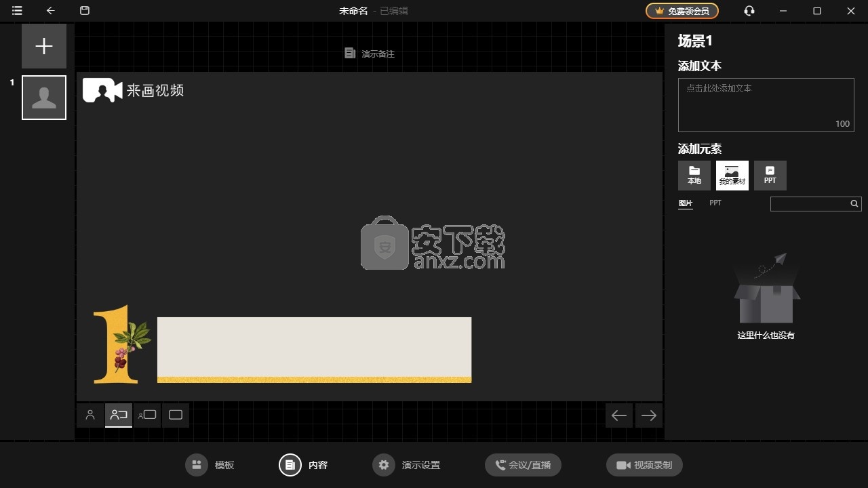Start 会议/直播 meeting or live
The image size is (868, 488).
point(523,465)
